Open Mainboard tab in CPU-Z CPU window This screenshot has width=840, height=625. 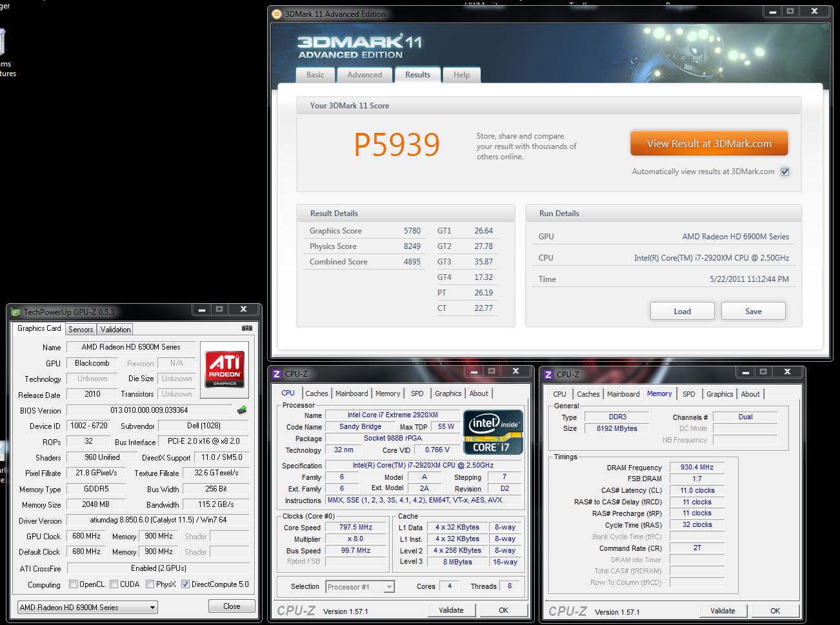click(x=352, y=393)
